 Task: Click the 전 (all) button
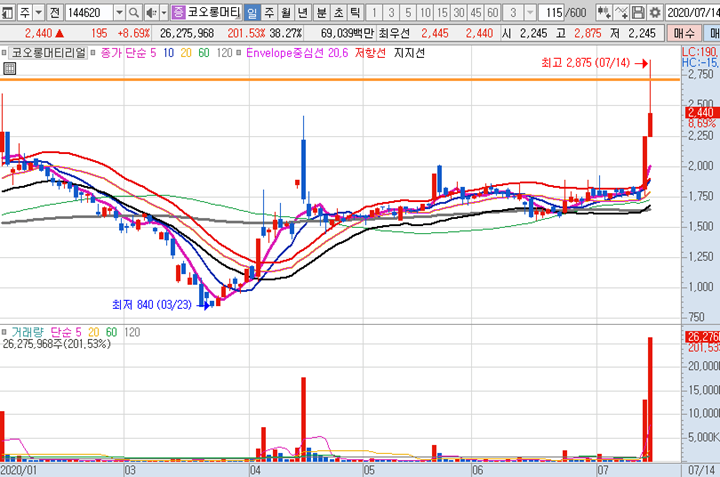55,13
